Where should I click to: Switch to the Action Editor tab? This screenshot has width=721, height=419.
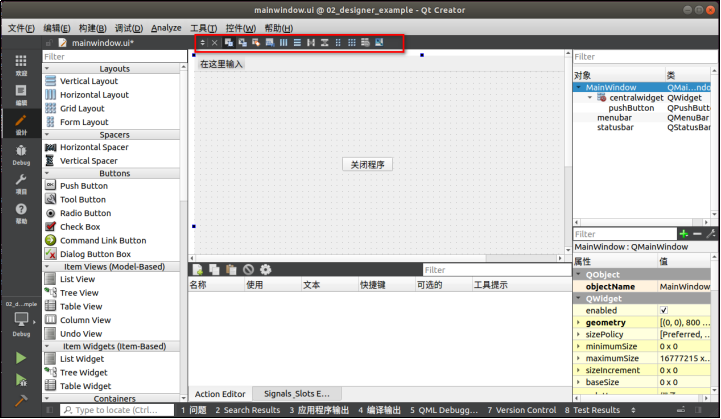[x=220, y=394]
